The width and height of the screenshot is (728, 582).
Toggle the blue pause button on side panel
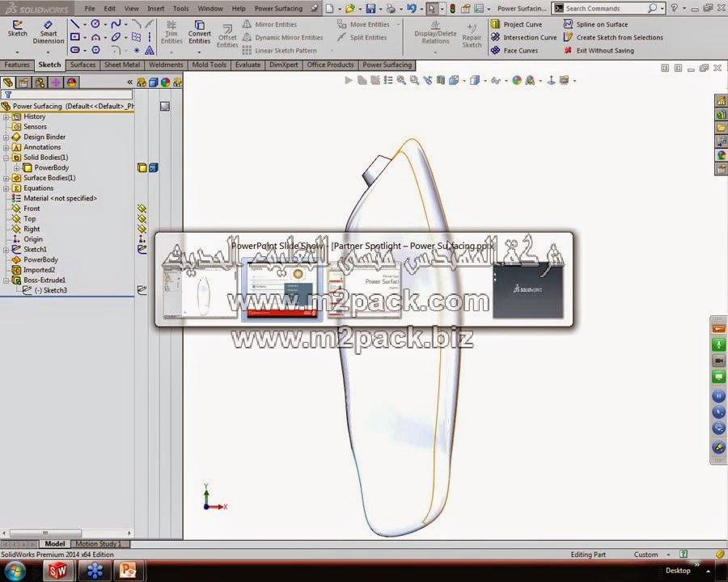click(x=718, y=396)
